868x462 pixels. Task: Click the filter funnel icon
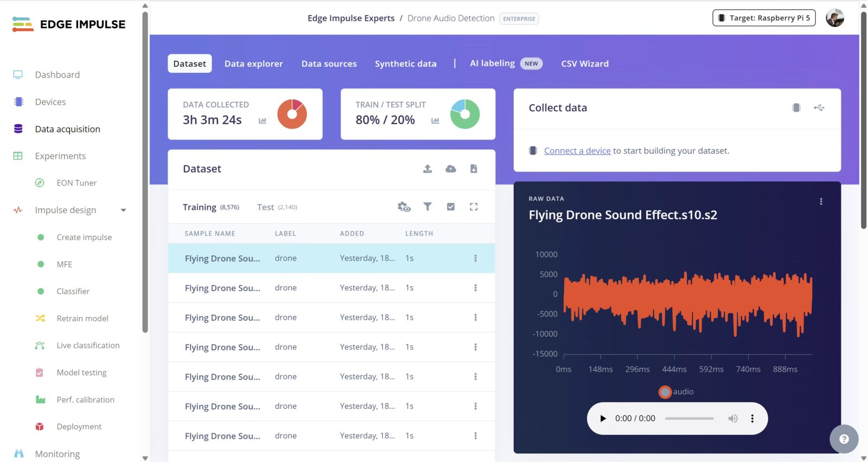427,207
